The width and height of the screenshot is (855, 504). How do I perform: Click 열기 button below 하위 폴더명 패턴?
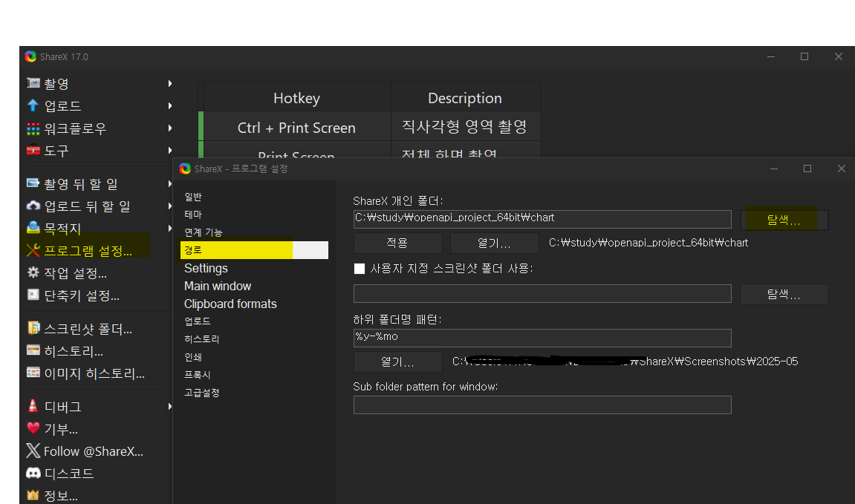397,361
